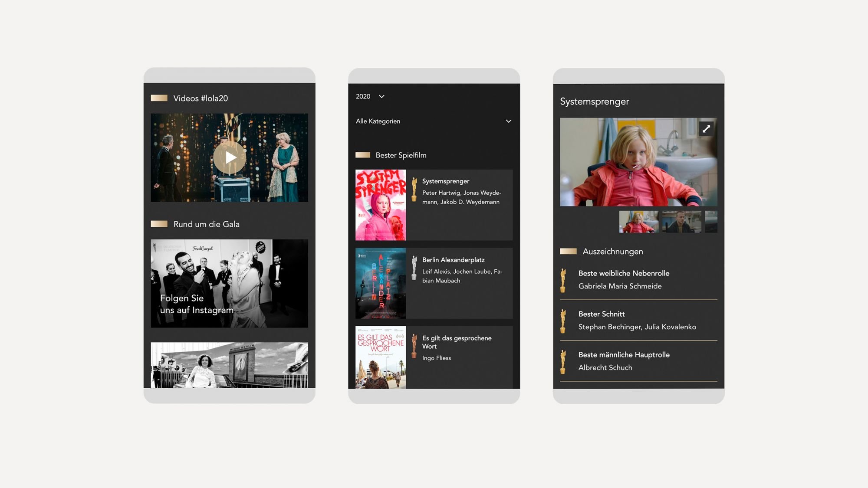Click the name Gabriela Maria Schmeide
868x488 pixels.
(x=620, y=286)
